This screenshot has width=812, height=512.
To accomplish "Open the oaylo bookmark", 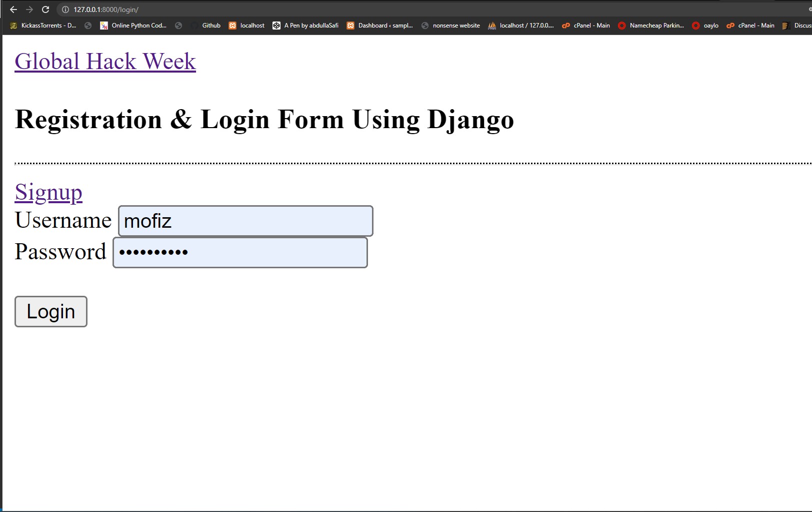I will pos(705,26).
